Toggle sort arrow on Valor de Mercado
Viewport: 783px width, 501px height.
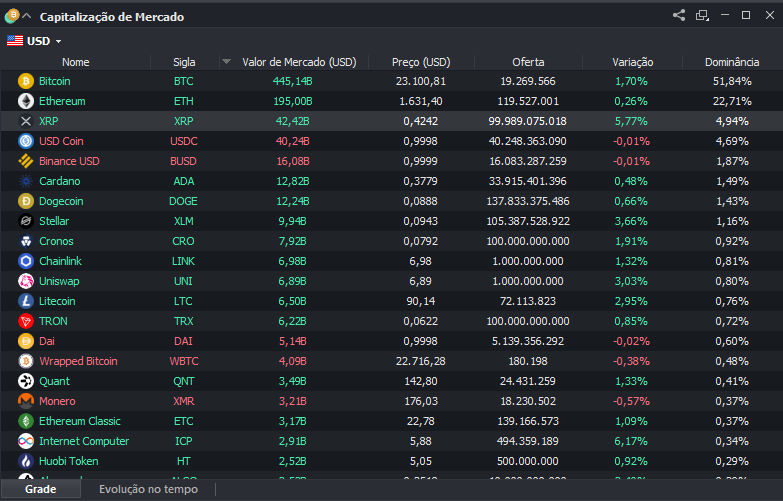point(226,61)
